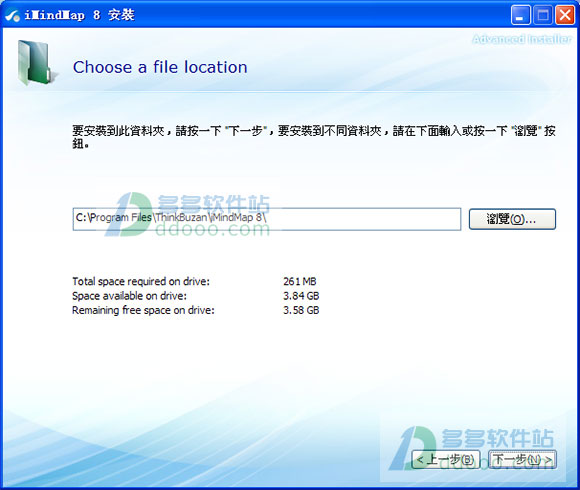580x490 pixels.
Task: Click the "Choose a file location" heading
Action: [x=160, y=67]
